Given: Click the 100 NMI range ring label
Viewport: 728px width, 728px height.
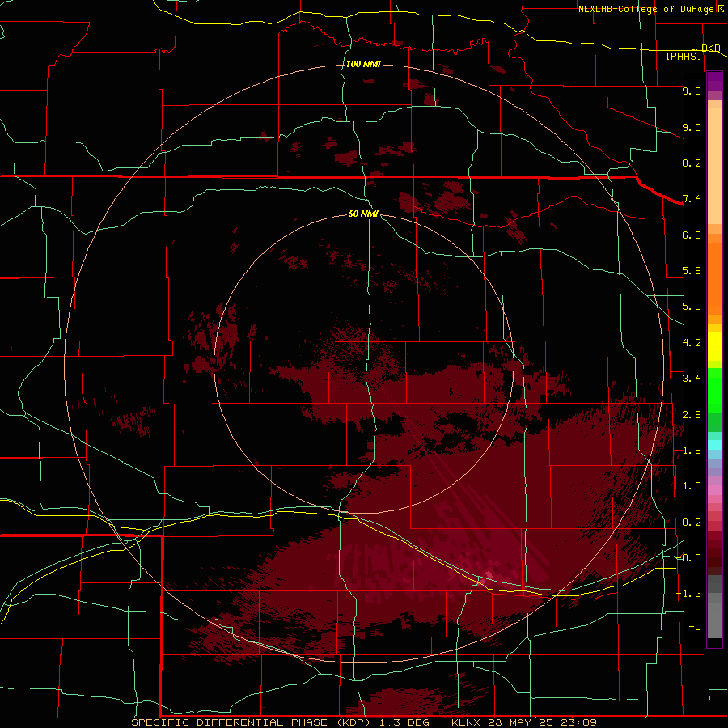Looking at the screenshot, I should 363,64.
